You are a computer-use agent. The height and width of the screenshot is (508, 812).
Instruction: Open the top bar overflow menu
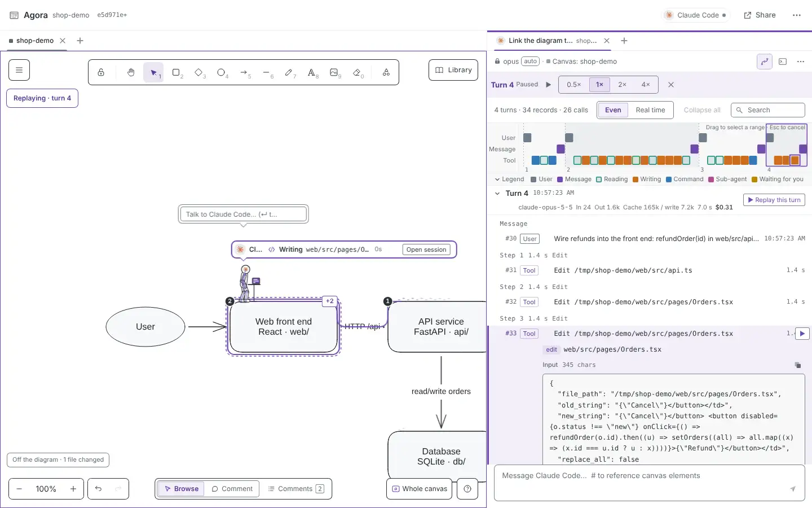click(796, 15)
